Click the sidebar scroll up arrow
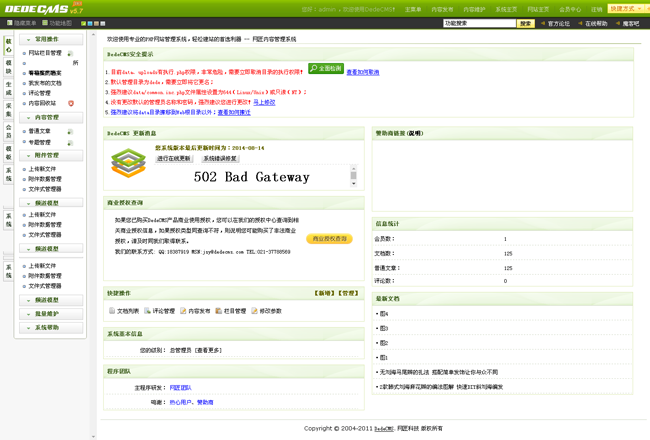Viewport: 650px width, 440px height. [93, 35]
